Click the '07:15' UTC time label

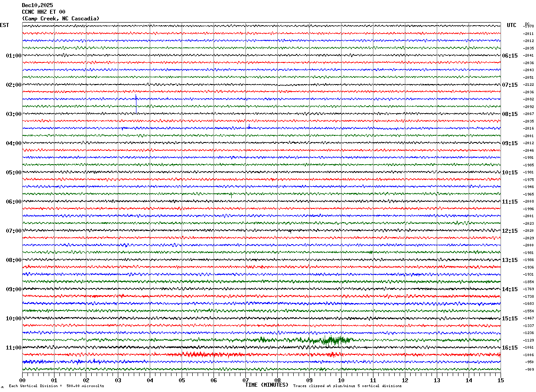point(510,85)
